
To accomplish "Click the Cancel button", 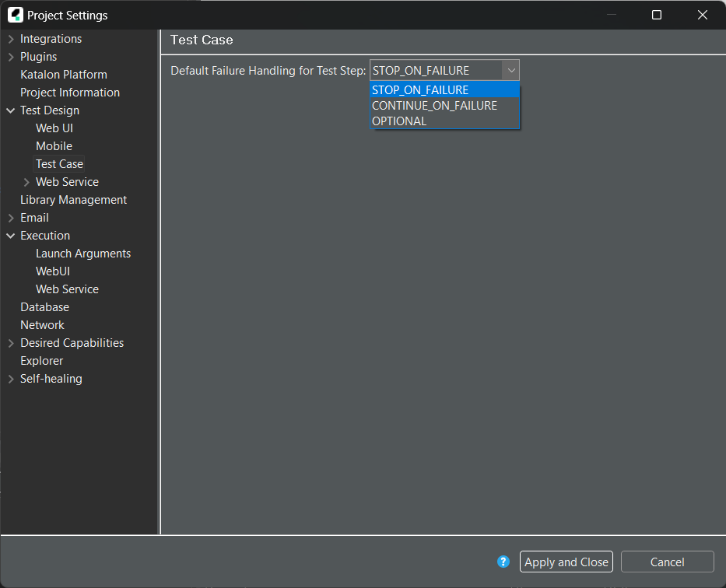I will click(x=667, y=562).
